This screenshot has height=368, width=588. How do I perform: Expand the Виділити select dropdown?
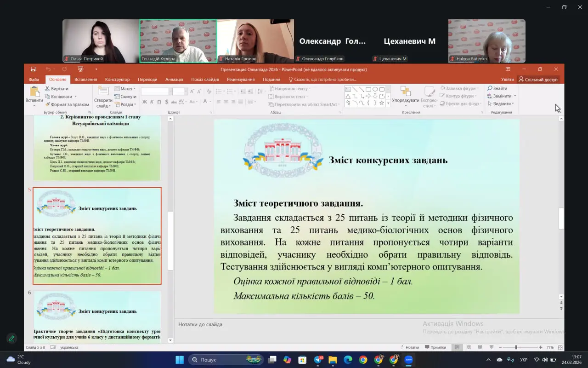(x=501, y=103)
